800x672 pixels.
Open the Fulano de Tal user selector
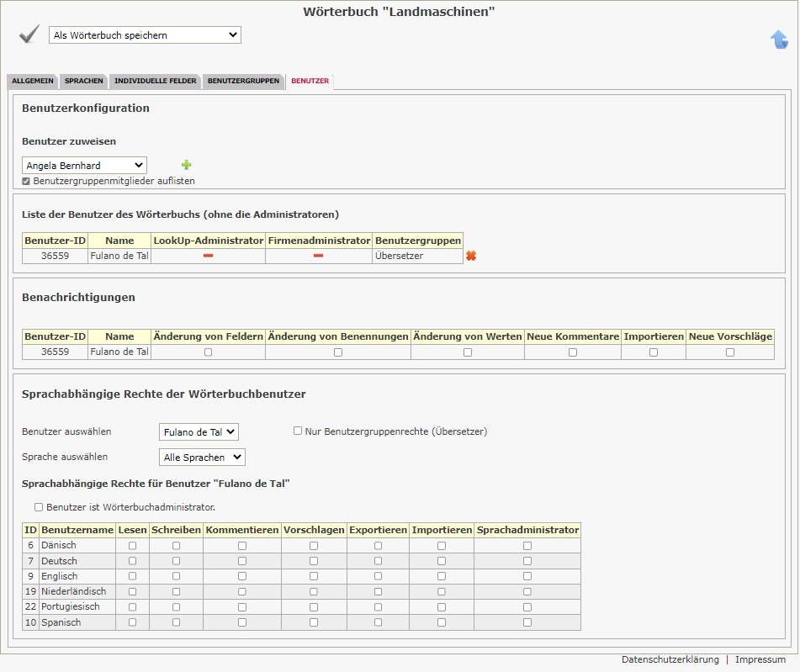199,431
